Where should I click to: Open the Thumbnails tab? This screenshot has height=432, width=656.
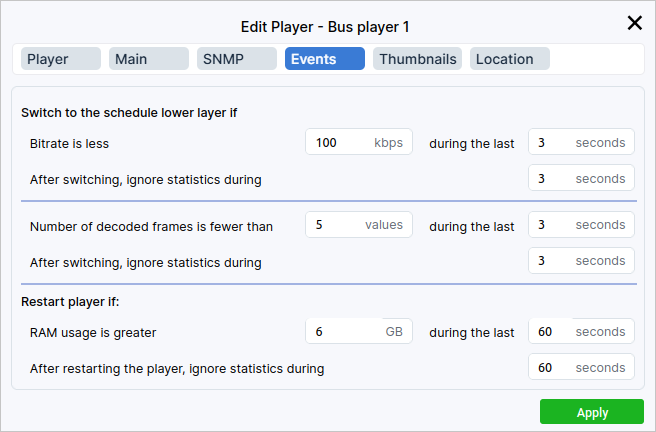point(418,59)
